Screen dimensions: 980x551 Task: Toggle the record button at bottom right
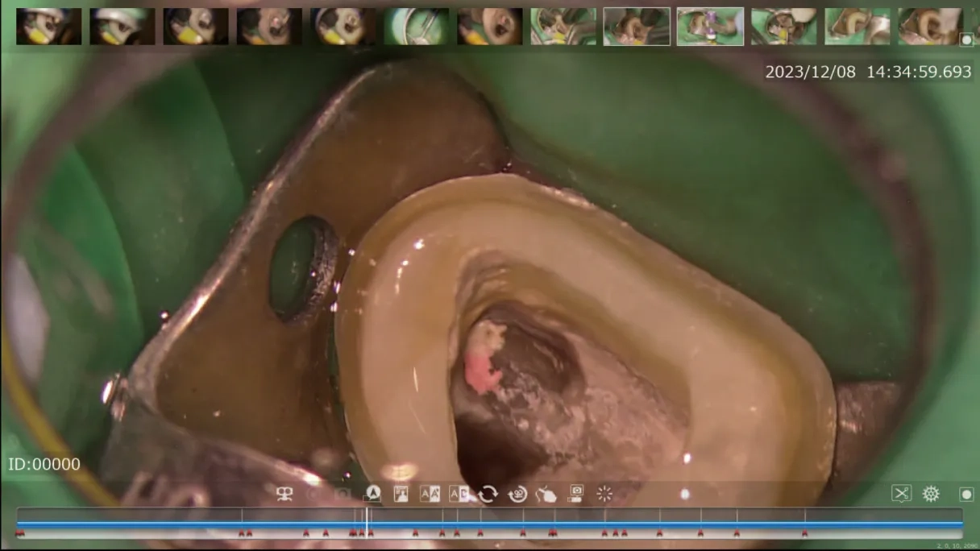click(x=966, y=494)
